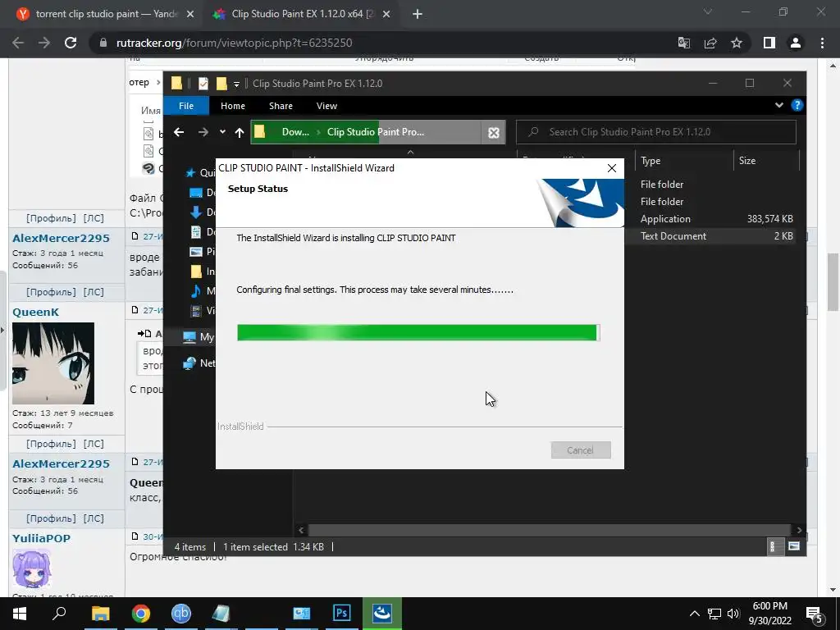The image size is (840, 630).
Task: Click Chrome forward navigation arrow
Action: coord(44,43)
